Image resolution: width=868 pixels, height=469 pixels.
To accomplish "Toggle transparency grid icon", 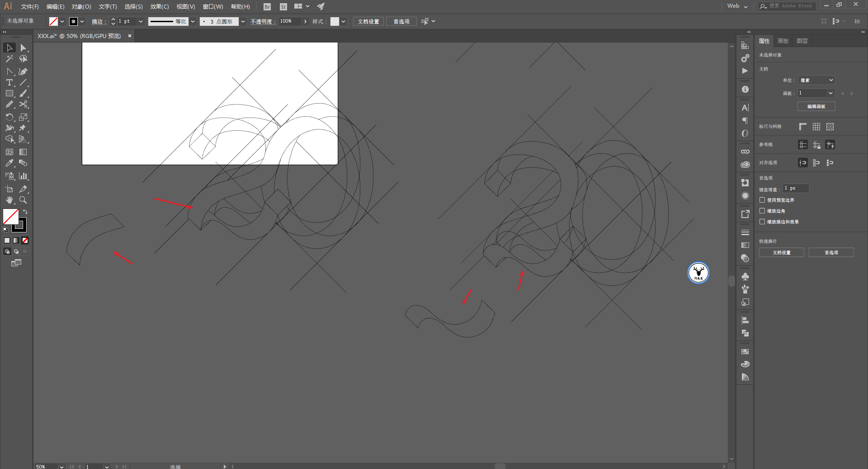I will pos(830,127).
